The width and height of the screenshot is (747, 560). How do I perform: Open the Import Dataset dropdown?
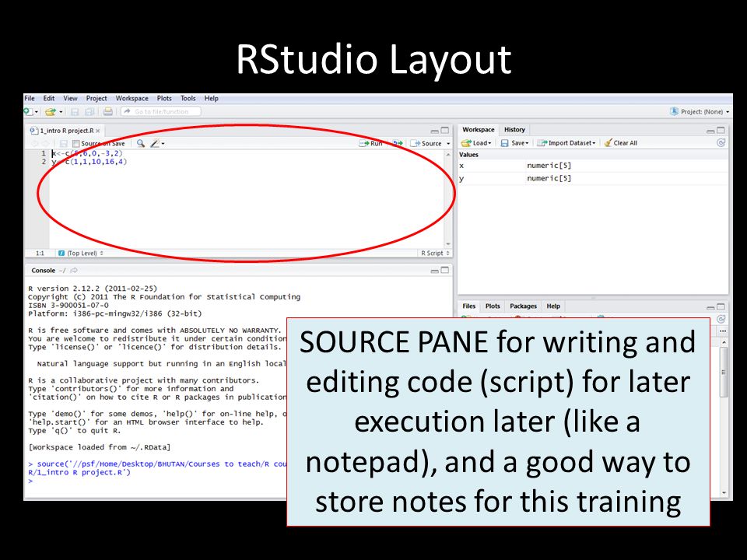(x=566, y=143)
